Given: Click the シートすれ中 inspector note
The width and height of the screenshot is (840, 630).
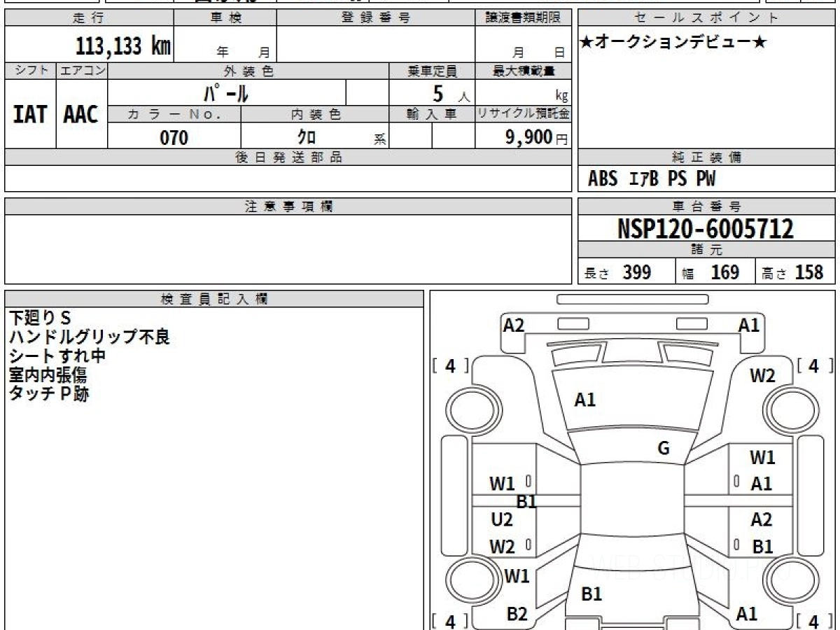Looking at the screenshot, I should [x=57, y=356].
